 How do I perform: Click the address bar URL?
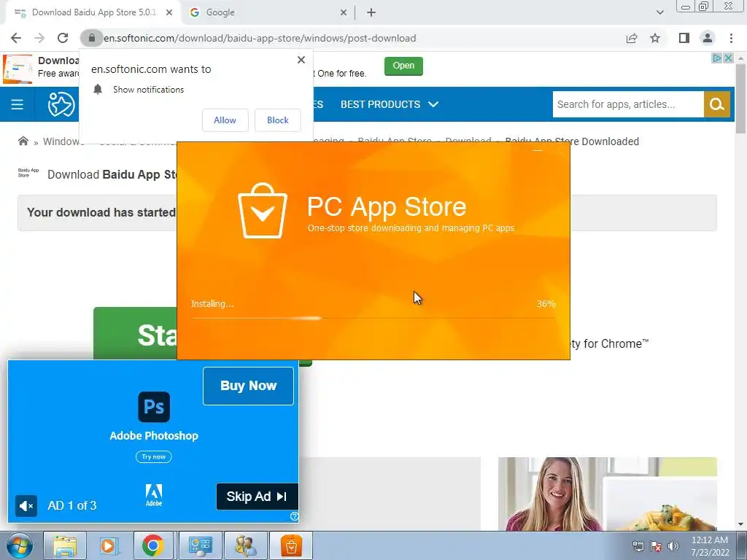click(x=260, y=38)
